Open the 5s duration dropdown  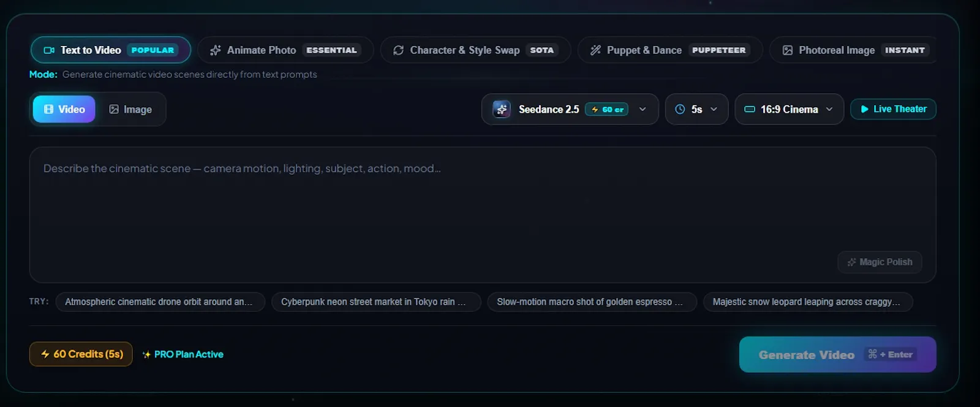click(696, 109)
